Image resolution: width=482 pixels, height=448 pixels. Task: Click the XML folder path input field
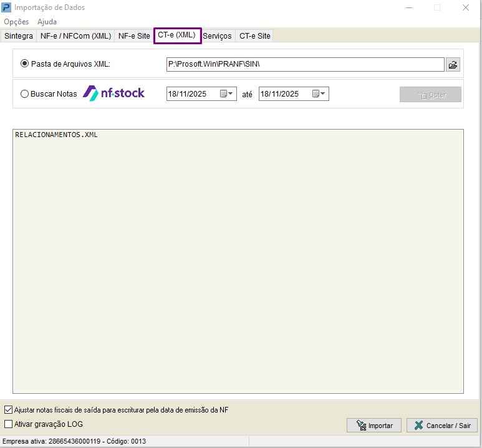306,65
